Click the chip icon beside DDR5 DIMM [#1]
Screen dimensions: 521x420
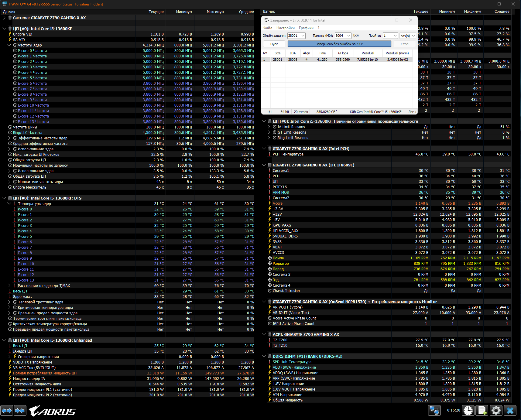point(269,356)
